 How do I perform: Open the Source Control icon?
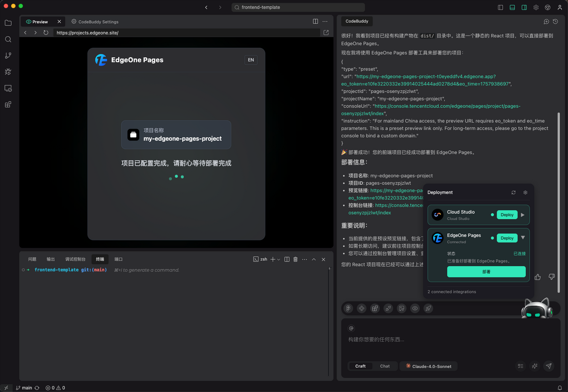[8, 55]
